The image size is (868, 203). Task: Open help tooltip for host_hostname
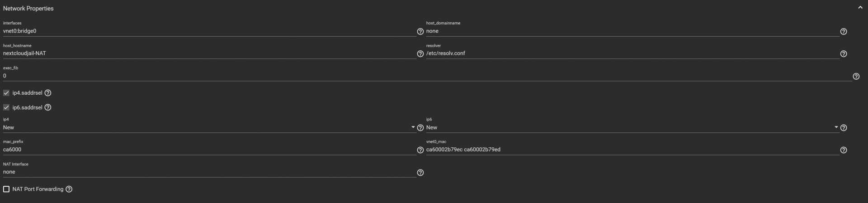tap(420, 53)
